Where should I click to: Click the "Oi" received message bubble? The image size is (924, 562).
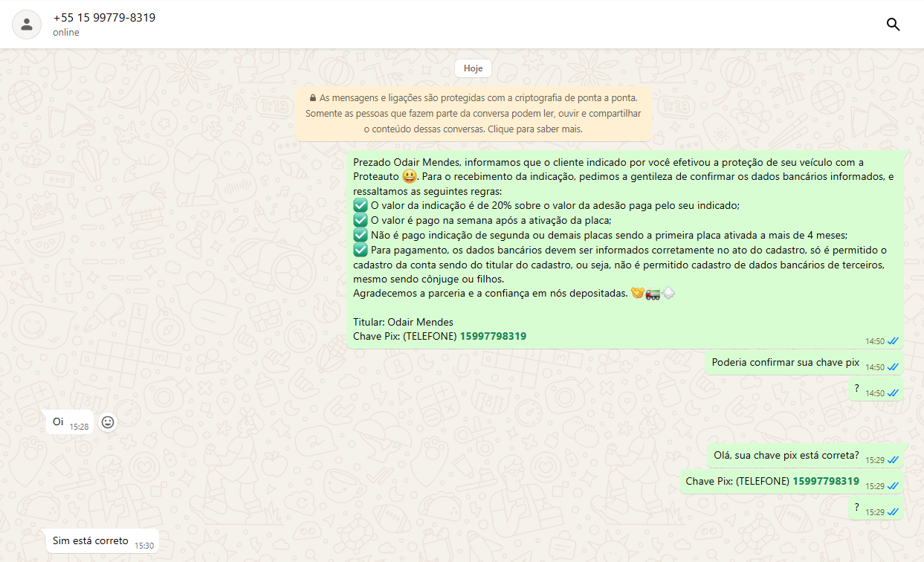click(59, 422)
